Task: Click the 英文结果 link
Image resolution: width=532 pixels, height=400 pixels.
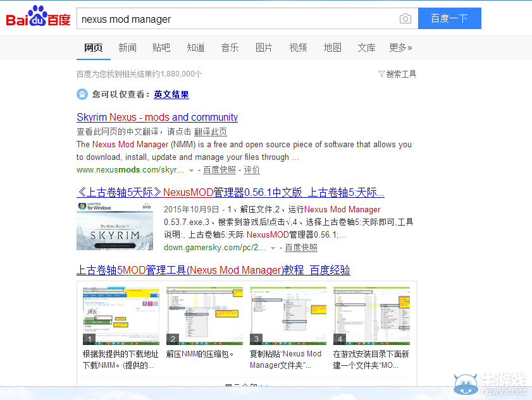Action: coord(171,94)
